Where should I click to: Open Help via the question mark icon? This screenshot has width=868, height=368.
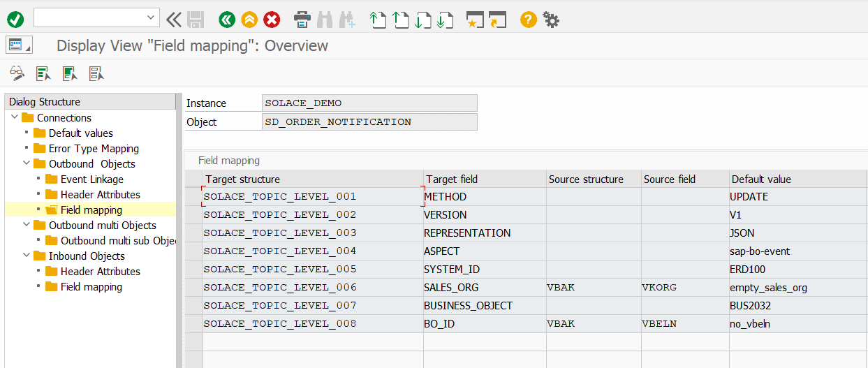[x=529, y=20]
